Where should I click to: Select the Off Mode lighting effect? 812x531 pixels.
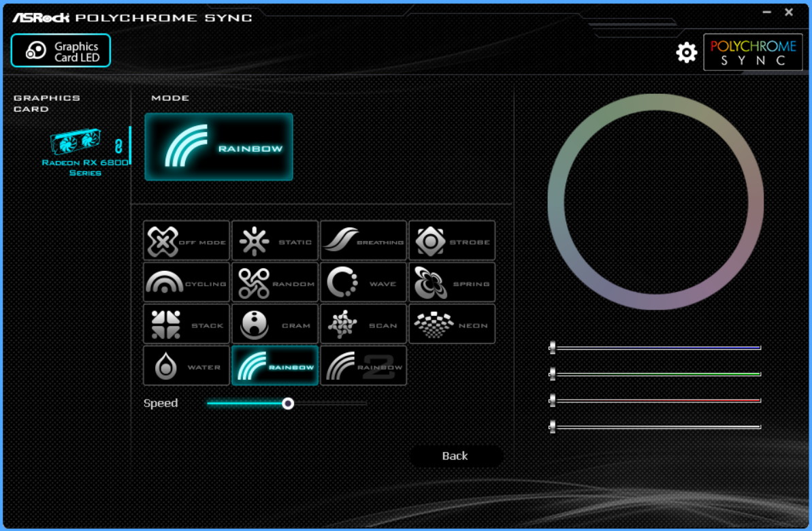point(186,241)
